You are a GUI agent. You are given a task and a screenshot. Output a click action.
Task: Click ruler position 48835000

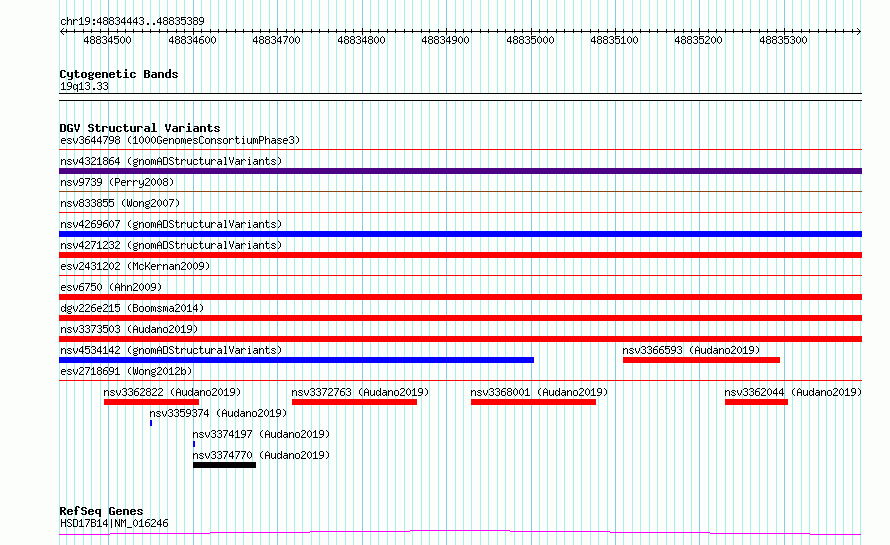pyautogui.click(x=530, y=40)
